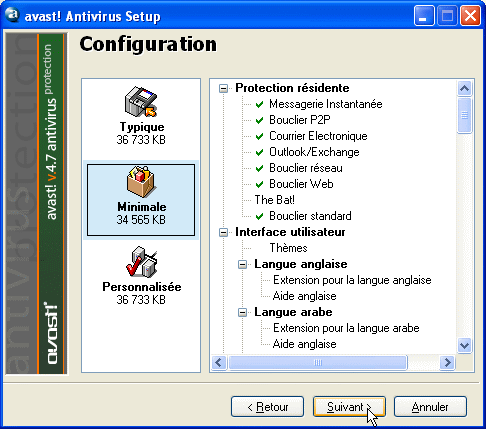Screen dimensions: 486x429
Task: Click the Typique 36 733 KB size text
Action: (141, 140)
